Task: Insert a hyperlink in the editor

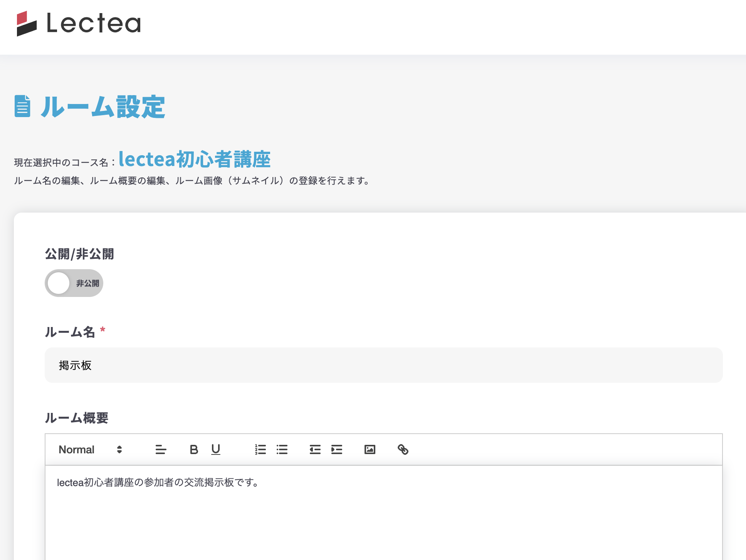Action: (403, 449)
